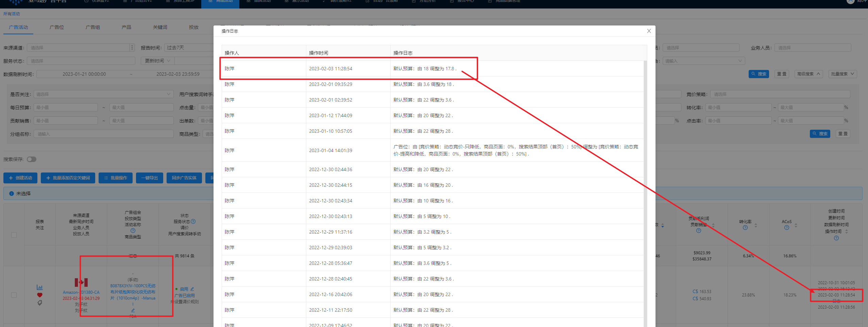The width and height of the screenshot is (868, 327).
Task: Click the 每日预算 最小值 input
Action: click(66, 107)
